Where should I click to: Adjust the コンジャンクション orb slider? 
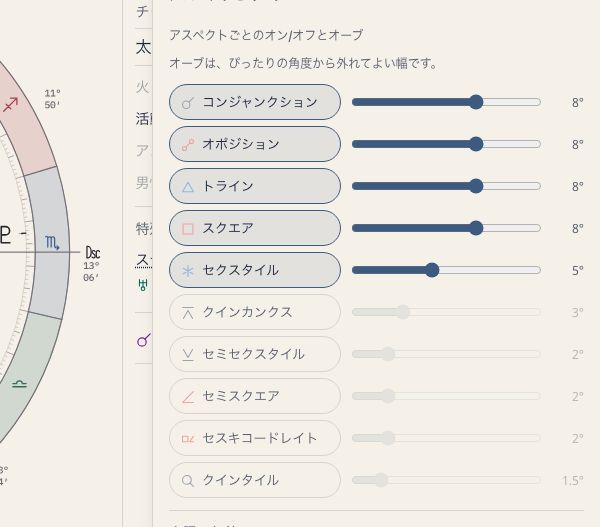(x=446, y=102)
